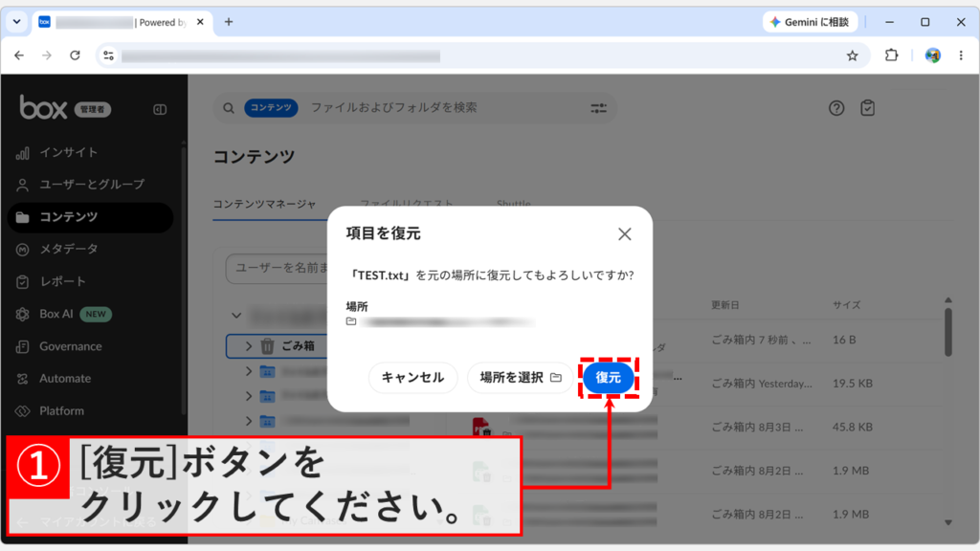This screenshot has height=551, width=980.
Task: Expand second folder below ごみ箱
Action: coord(249,396)
